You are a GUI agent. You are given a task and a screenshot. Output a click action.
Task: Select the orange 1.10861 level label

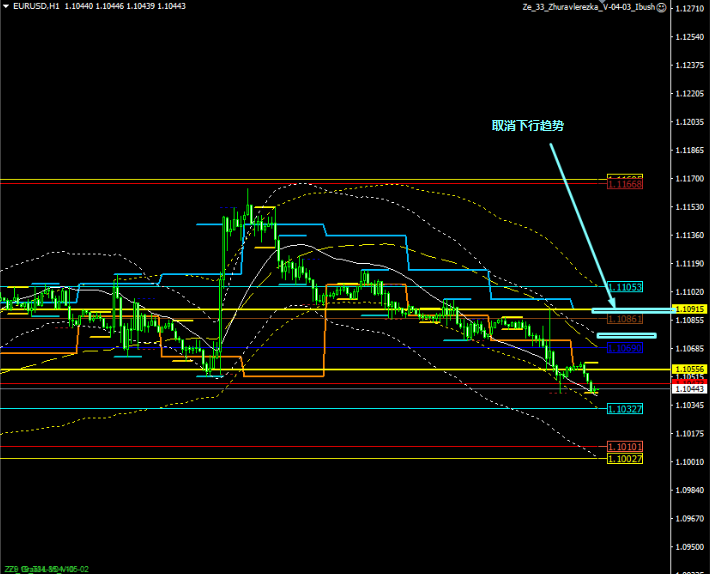625,318
